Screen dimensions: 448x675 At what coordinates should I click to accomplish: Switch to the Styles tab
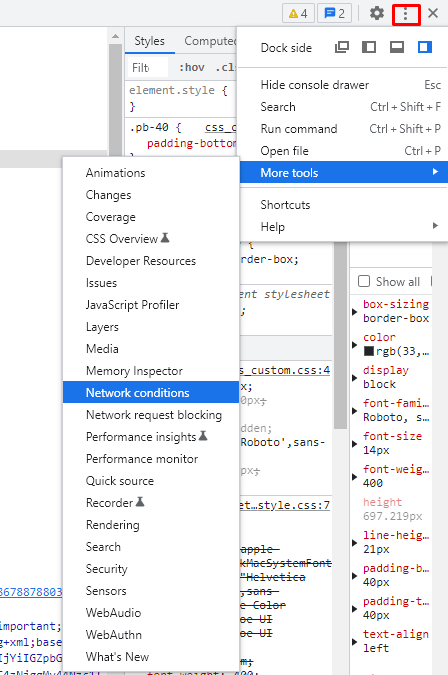pos(149,41)
